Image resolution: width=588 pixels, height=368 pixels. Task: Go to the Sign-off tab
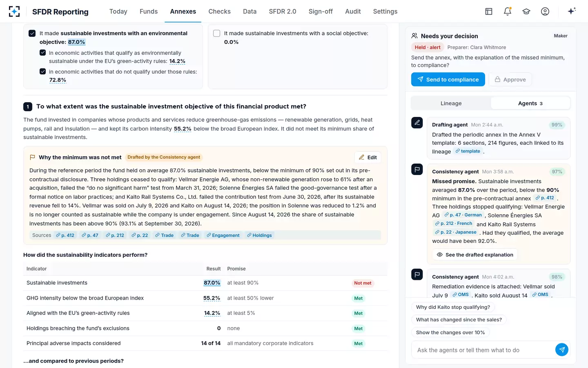click(321, 11)
